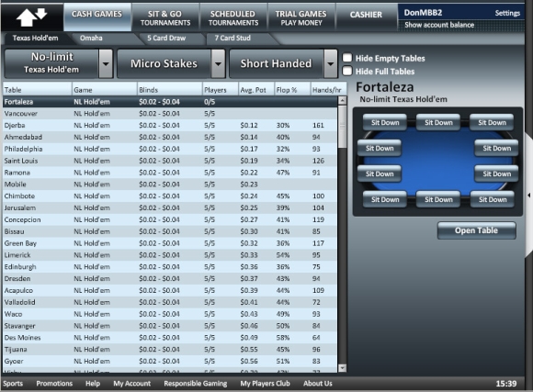Click Show account balance

[x=439, y=25]
